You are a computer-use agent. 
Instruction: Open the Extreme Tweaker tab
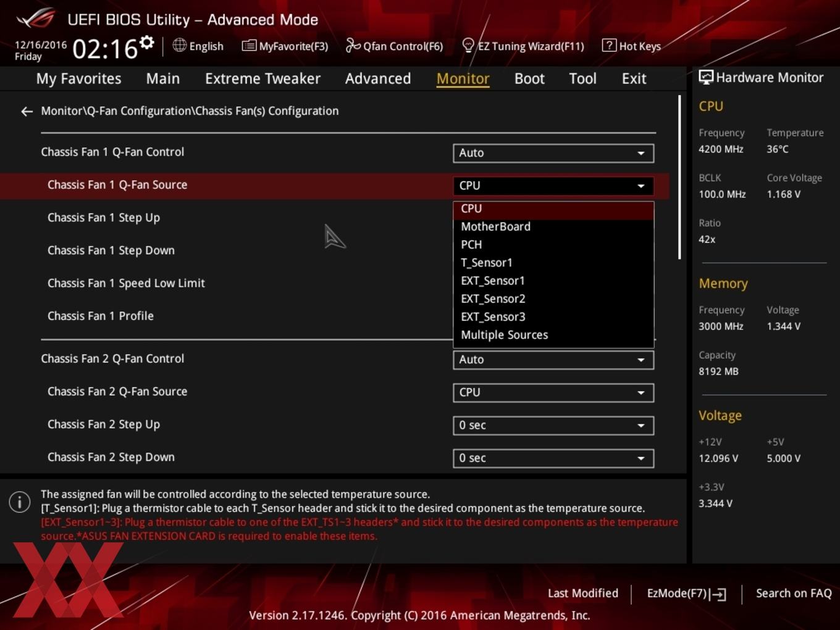point(262,78)
